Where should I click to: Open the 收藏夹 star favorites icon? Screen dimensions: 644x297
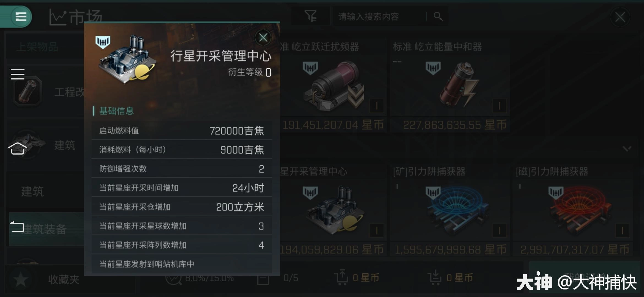pos(21,280)
